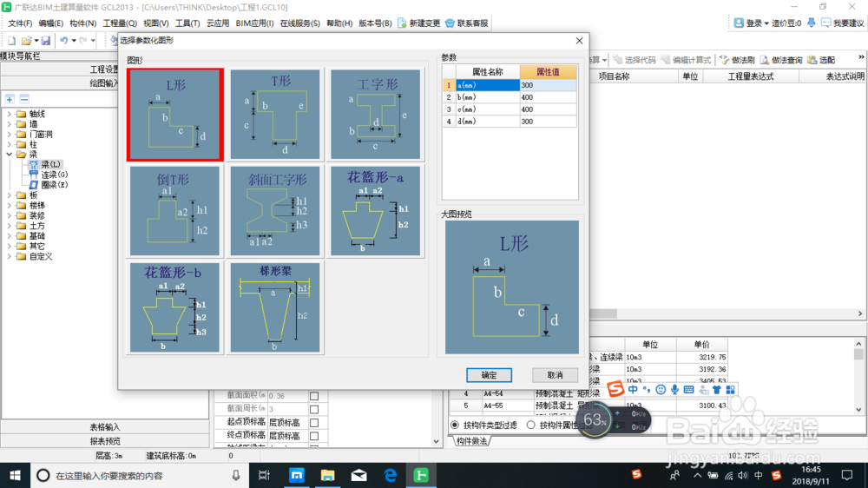
Task: Open the 视图(V) menu
Action: pyautogui.click(x=156, y=23)
